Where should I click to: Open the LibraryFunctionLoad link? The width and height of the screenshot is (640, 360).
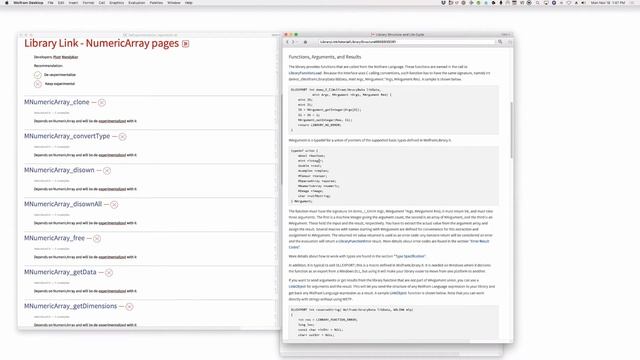(305, 73)
